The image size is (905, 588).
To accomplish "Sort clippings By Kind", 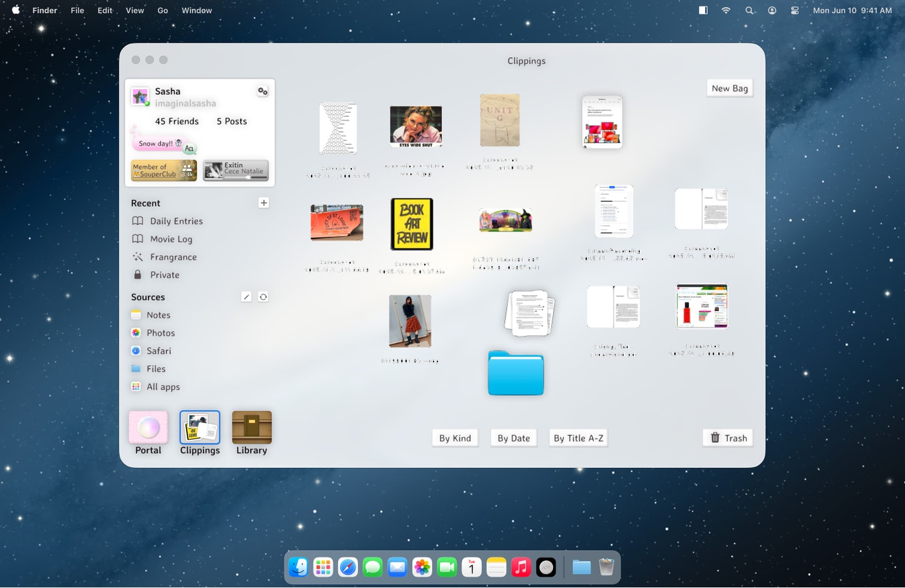I will [455, 438].
